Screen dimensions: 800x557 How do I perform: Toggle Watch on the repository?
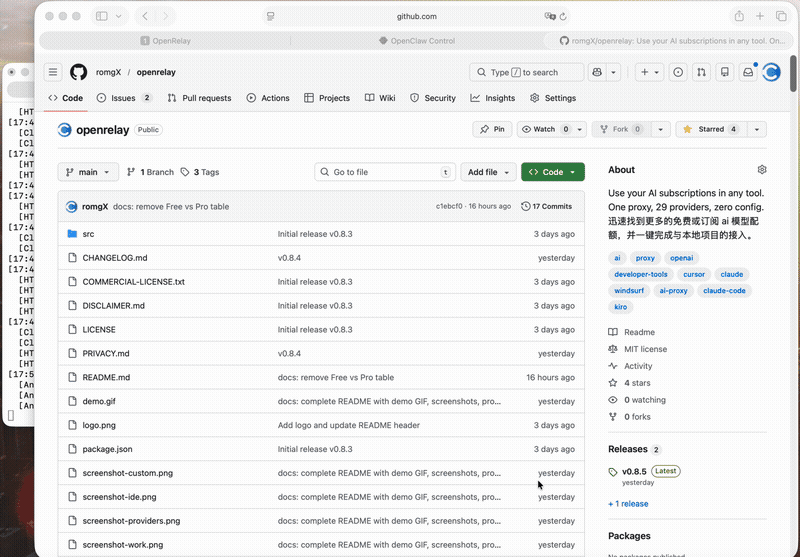545,130
